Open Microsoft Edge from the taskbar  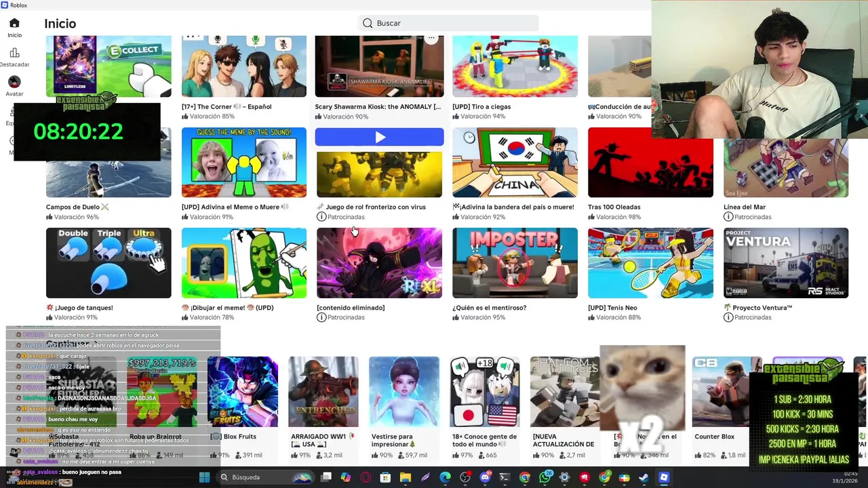click(445, 477)
